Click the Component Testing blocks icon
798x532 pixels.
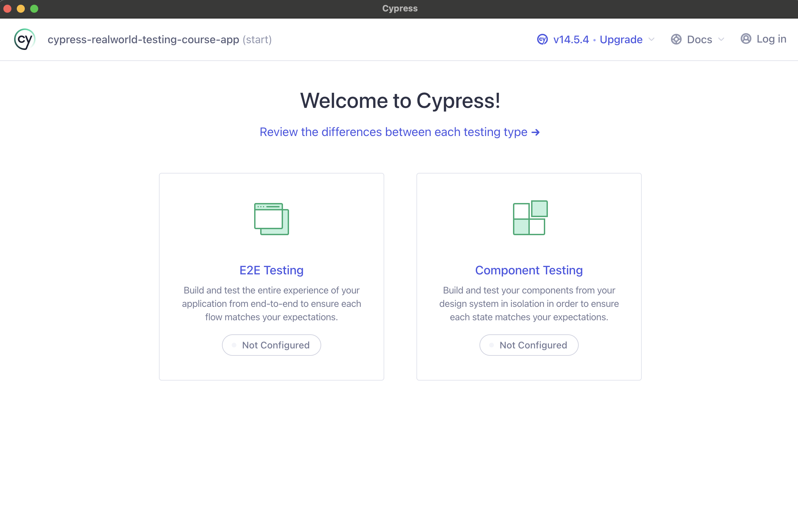(x=530, y=218)
